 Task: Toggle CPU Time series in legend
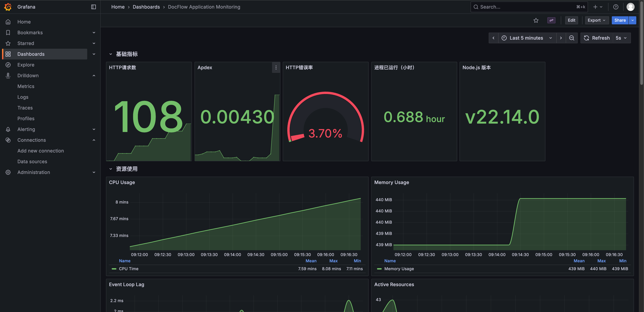point(128,269)
